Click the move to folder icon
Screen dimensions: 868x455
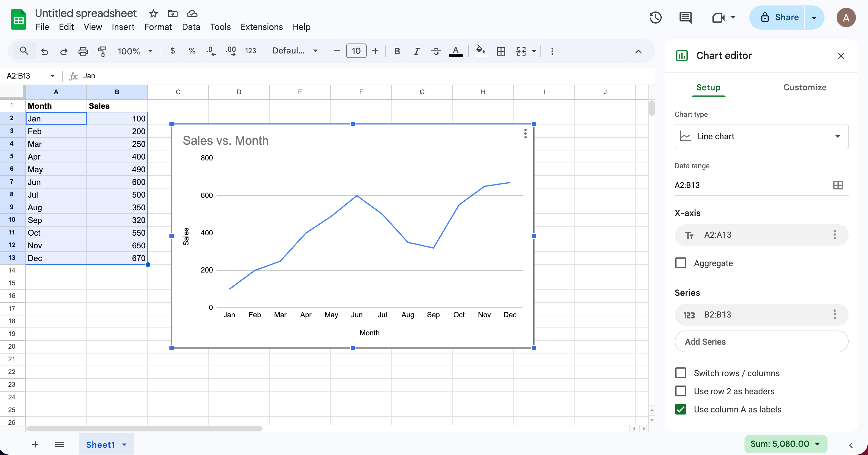point(172,14)
